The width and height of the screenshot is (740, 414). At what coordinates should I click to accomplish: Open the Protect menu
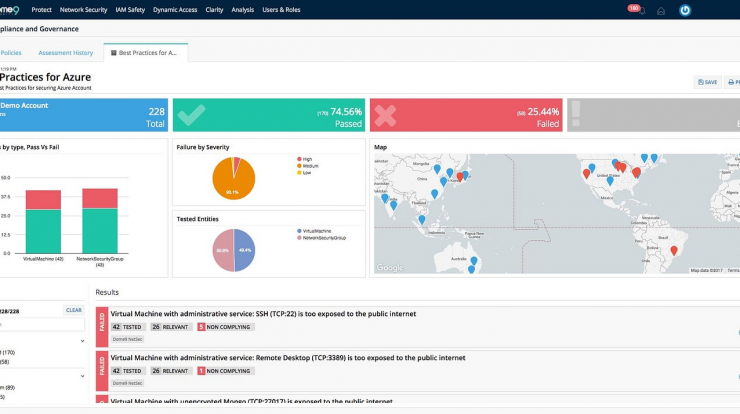(x=42, y=9)
